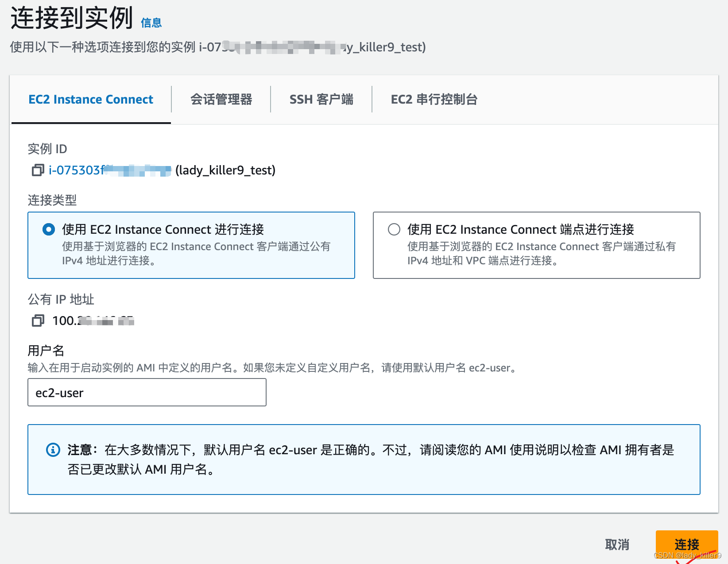
Task: Click the info icon in the notice box
Action: point(53,450)
